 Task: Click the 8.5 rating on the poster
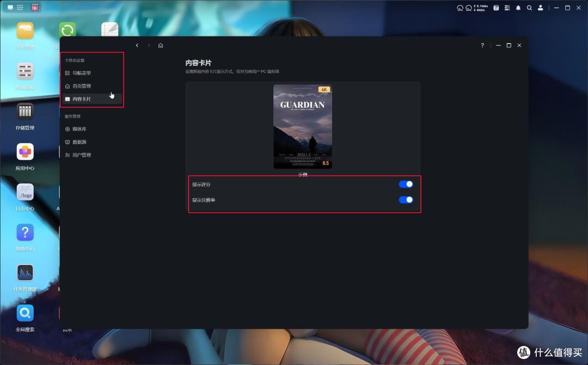pyautogui.click(x=326, y=163)
